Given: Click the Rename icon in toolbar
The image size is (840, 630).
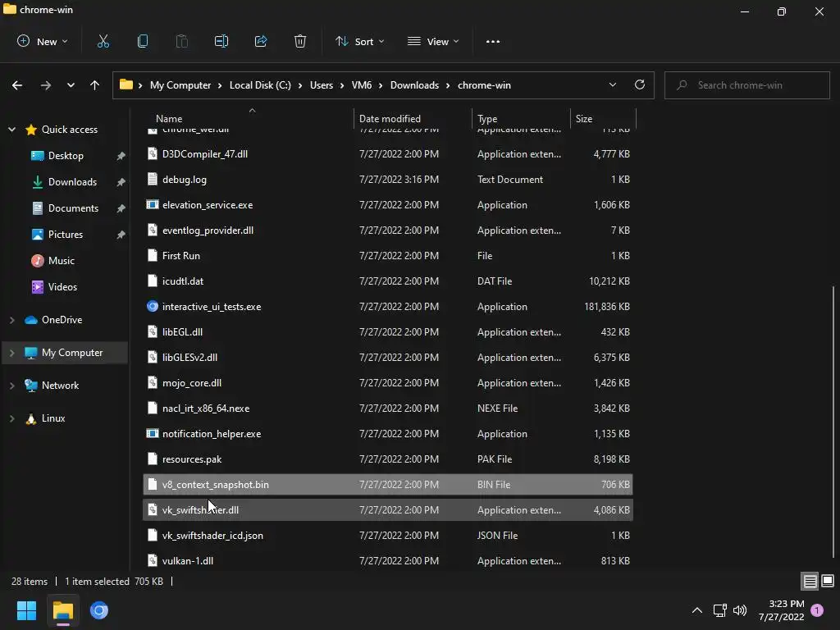Looking at the screenshot, I should point(221,41).
